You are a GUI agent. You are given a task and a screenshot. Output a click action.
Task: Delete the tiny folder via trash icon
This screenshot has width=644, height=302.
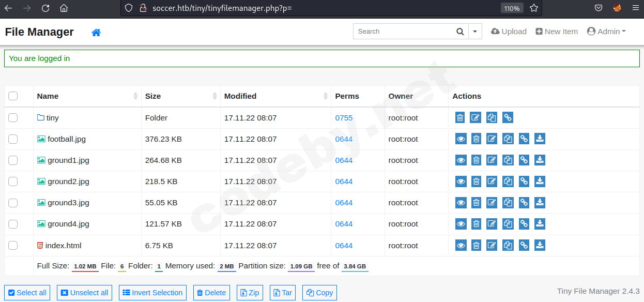[460, 118]
